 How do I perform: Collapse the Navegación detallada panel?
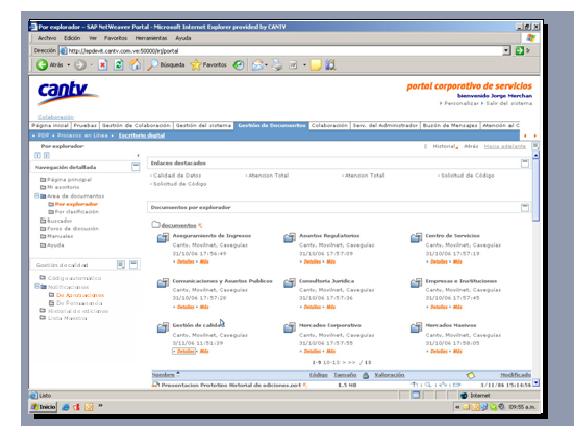coord(136,167)
